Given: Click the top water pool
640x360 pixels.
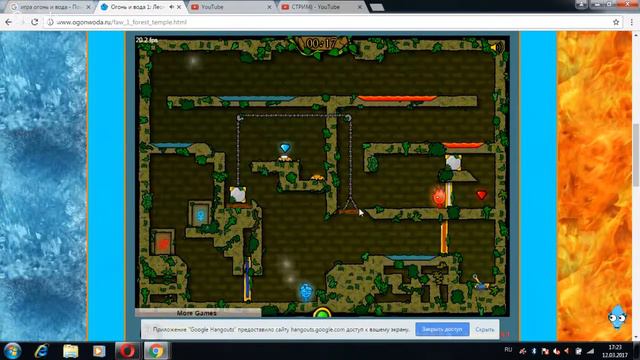Looking at the screenshot, I should point(256,98).
